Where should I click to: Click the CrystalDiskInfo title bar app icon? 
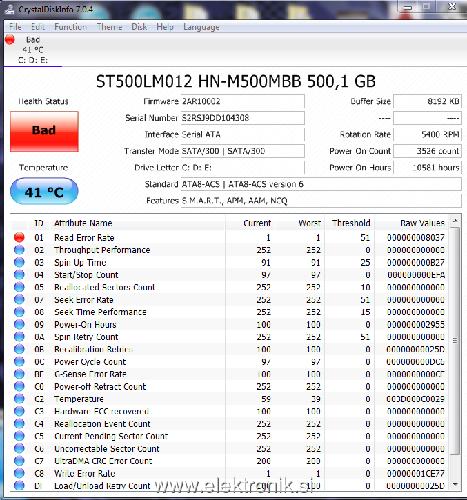(10, 9)
